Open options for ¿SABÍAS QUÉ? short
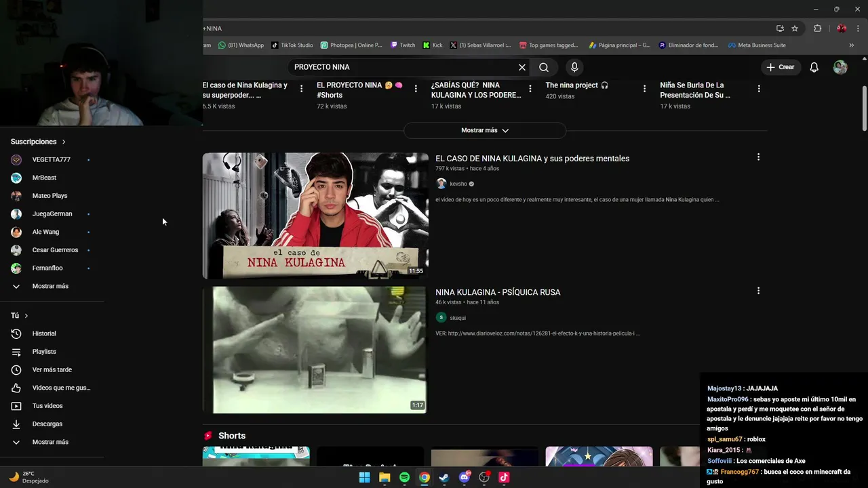 530,89
